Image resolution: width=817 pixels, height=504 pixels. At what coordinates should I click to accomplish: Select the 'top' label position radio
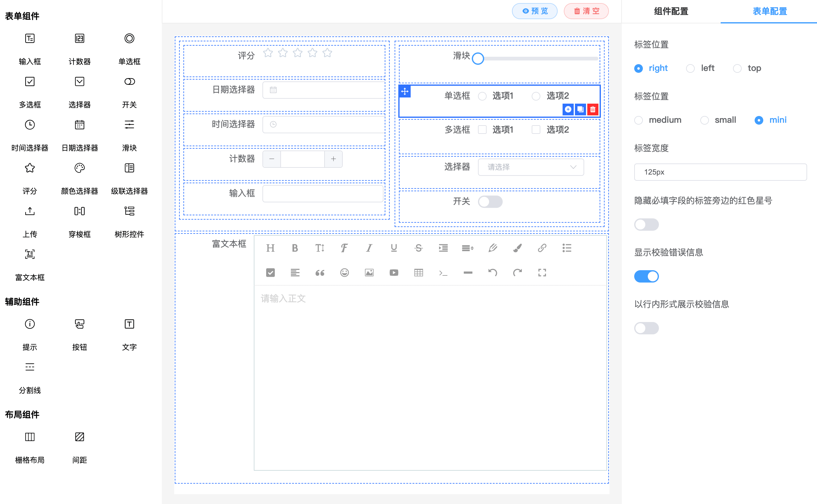click(x=737, y=68)
